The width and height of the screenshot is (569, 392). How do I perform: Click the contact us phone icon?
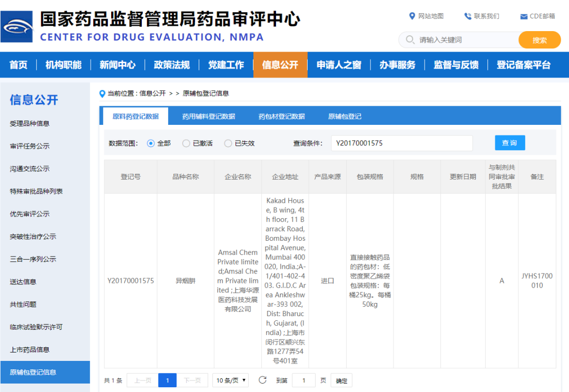[x=467, y=16]
